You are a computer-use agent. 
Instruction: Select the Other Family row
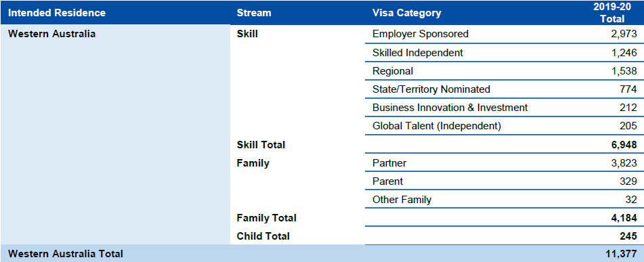point(505,200)
